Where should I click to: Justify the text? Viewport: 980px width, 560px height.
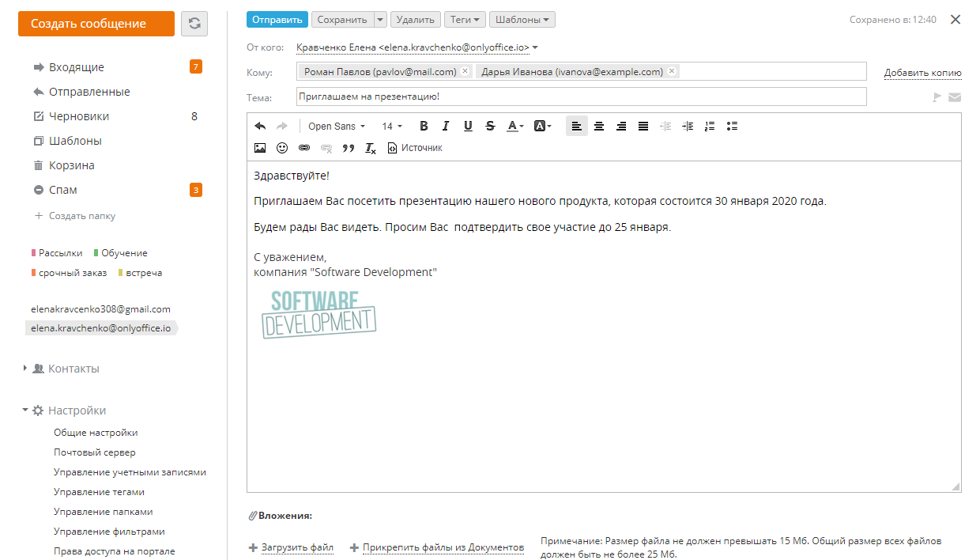pyautogui.click(x=643, y=126)
